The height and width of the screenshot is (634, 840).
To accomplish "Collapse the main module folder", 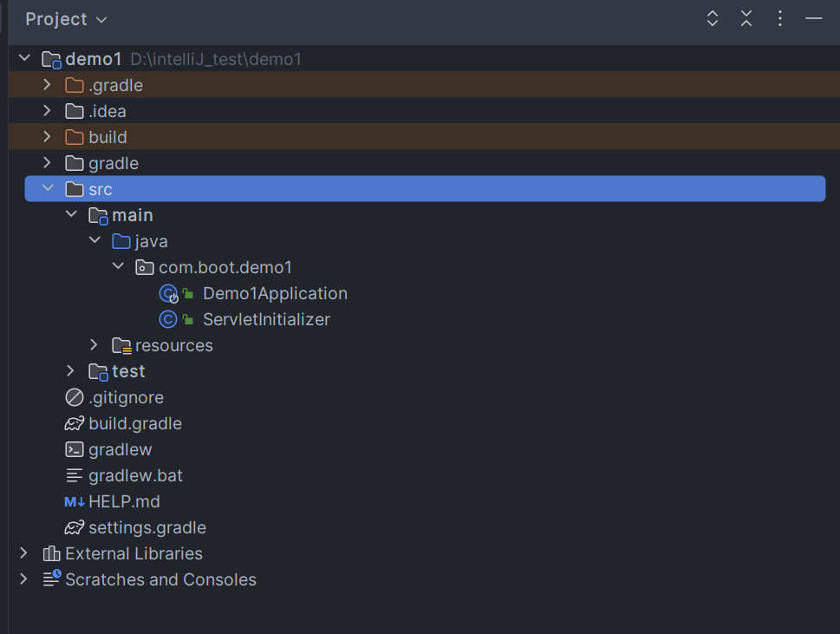I will click(71, 214).
